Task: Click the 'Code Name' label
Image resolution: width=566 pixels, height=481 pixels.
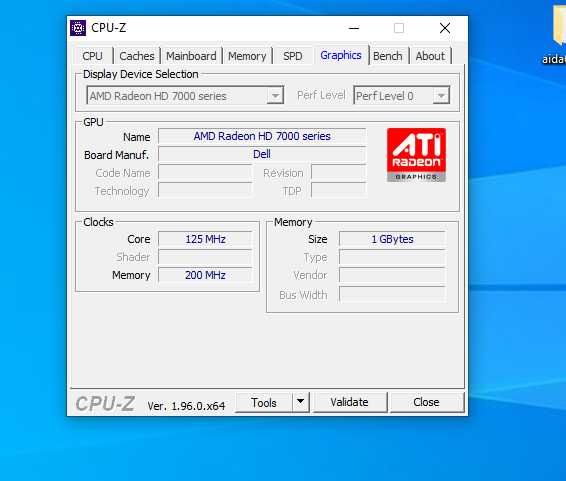Action: [123, 173]
